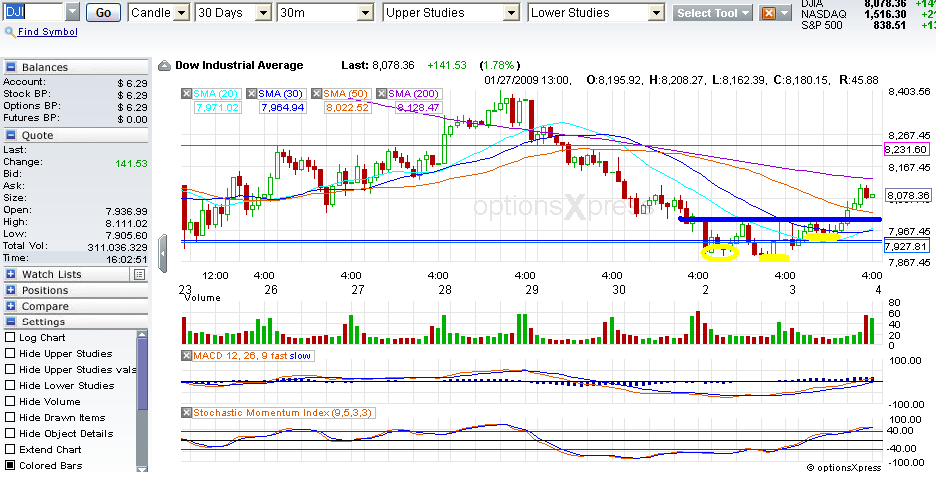
Task: Click the blue 7,927.81 price line label
Action: point(906,246)
